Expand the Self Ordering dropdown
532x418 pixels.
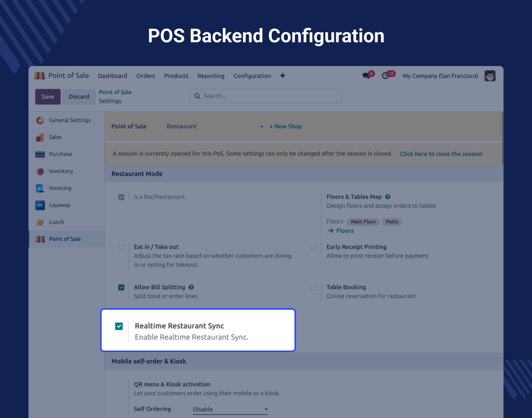coord(230,409)
